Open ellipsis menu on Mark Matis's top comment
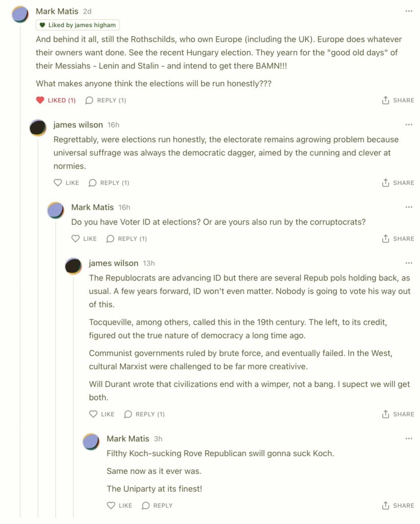 click(408, 11)
